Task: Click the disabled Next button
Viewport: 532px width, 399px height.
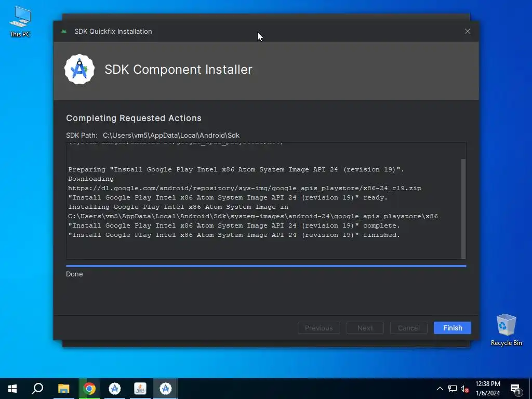Action: click(365, 328)
